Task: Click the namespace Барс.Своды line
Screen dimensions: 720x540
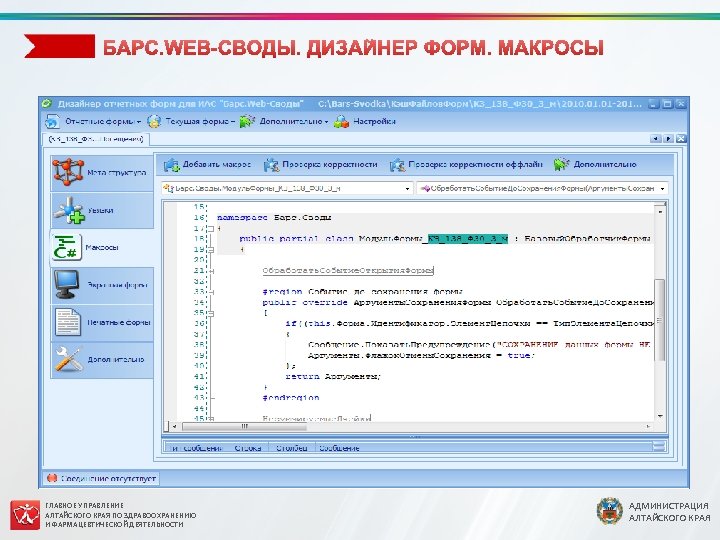Action: pos(274,218)
